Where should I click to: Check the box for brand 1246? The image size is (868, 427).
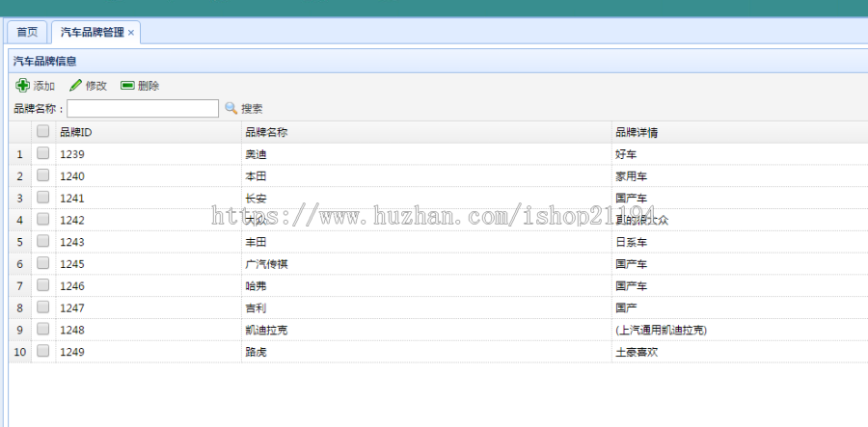(x=42, y=285)
